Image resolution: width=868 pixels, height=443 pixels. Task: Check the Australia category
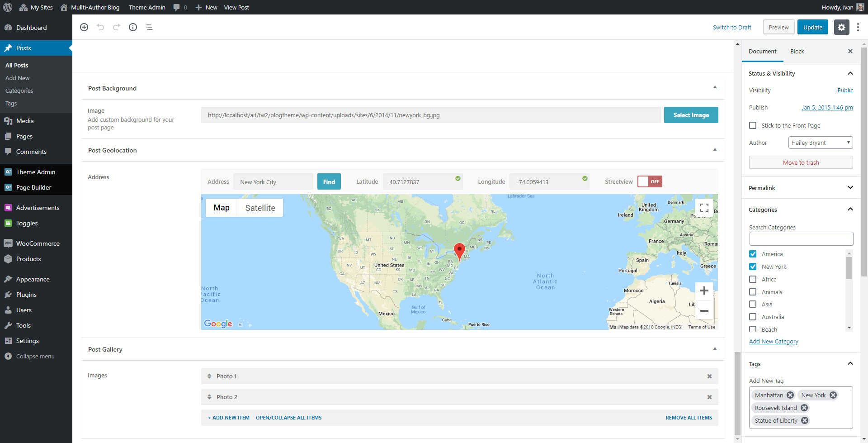coord(753,317)
